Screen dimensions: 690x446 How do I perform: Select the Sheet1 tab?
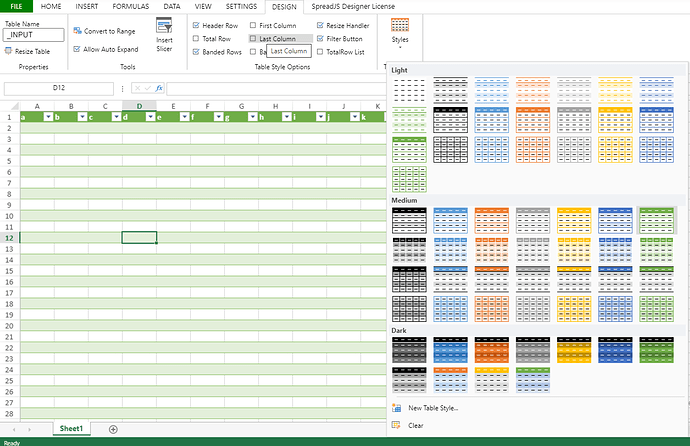click(71, 429)
